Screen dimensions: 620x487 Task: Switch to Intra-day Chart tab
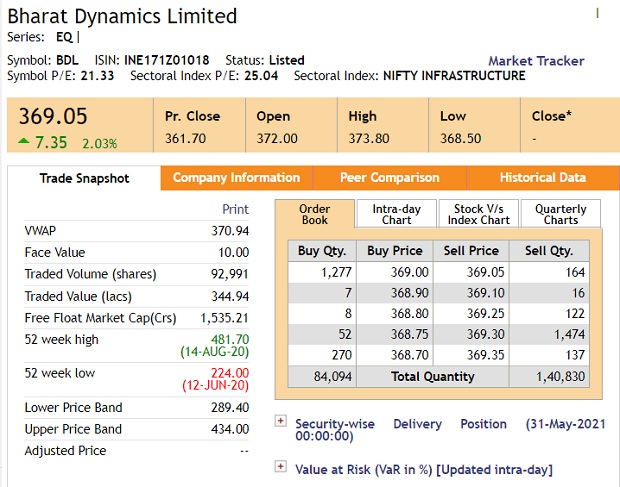397,214
